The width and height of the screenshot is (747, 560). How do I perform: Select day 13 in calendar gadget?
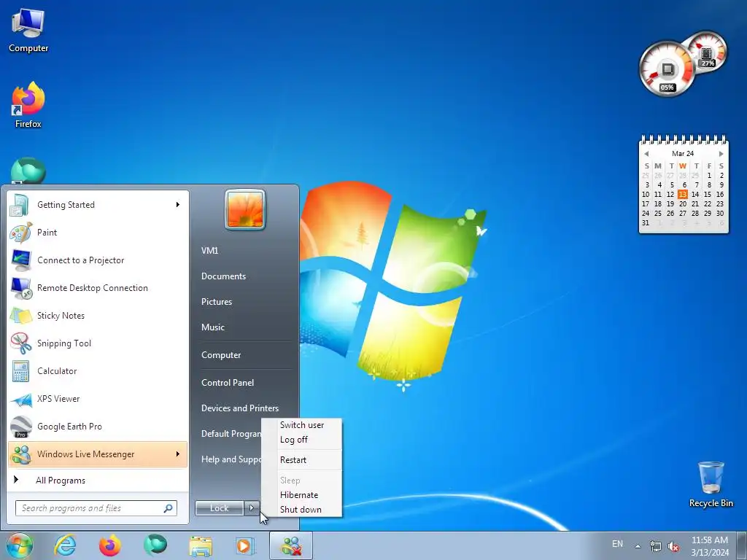(683, 194)
